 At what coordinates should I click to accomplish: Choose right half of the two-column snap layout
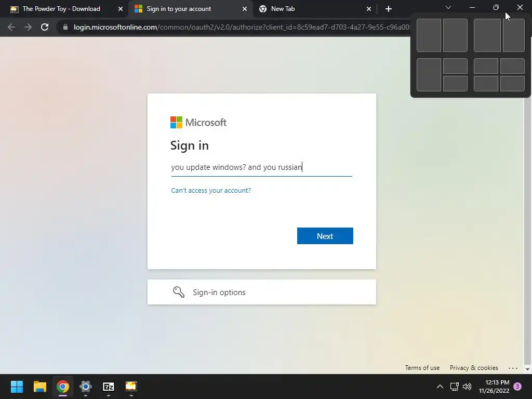pyautogui.click(x=455, y=35)
